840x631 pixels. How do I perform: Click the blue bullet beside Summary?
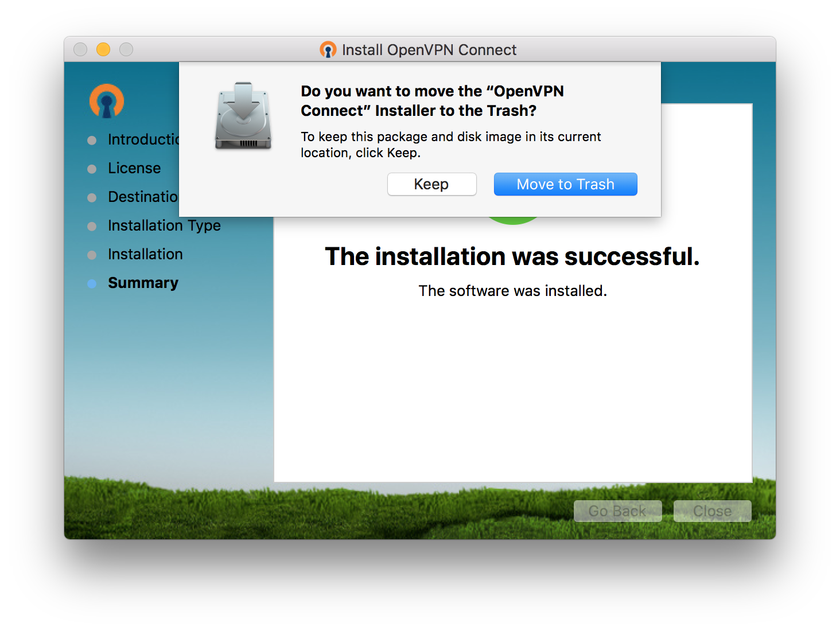click(x=92, y=283)
